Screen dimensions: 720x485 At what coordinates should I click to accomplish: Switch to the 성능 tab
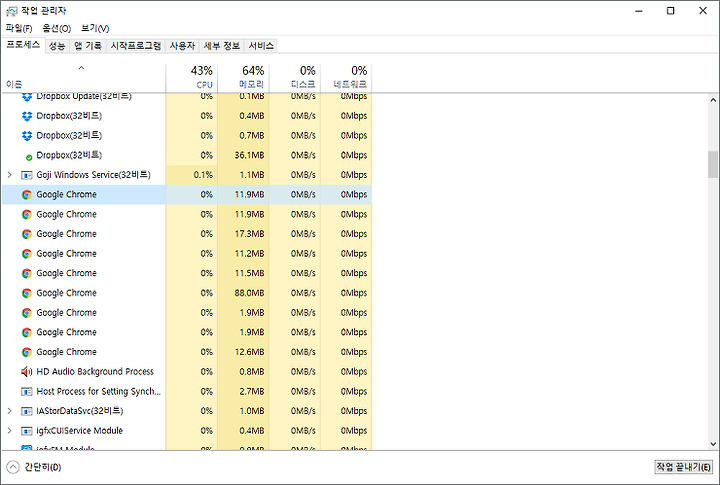pyautogui.click(x=57, y=46)
